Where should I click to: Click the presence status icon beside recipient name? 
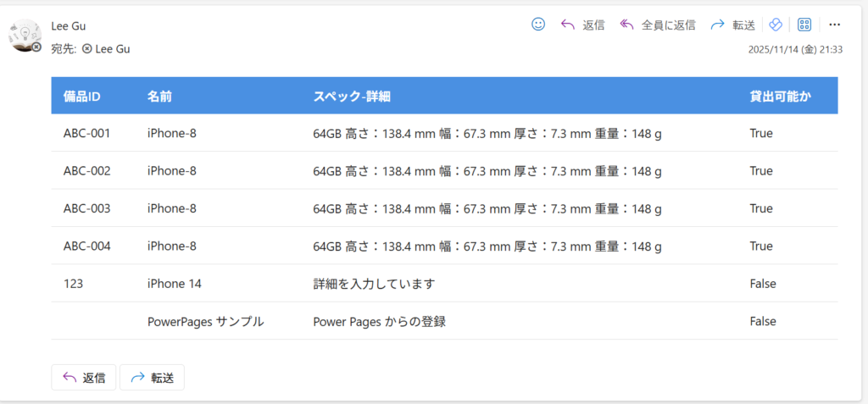[87, 49]
